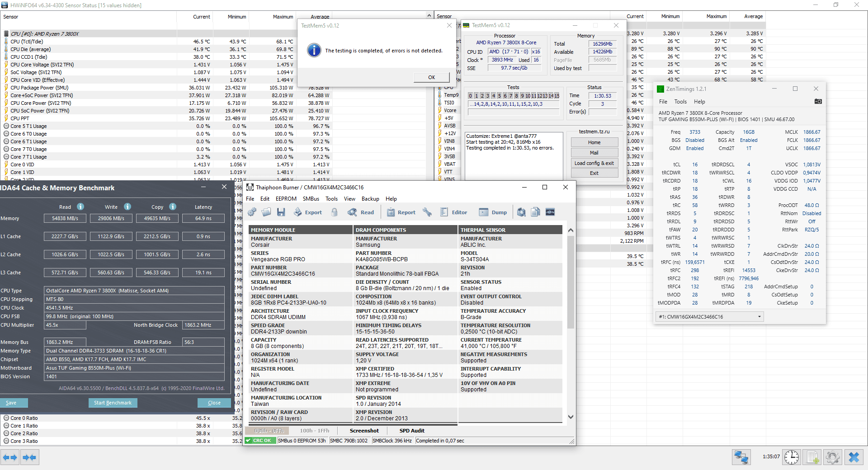
Task: Click OK in TestMem5 completion dialog
Action: pos(432,77)
